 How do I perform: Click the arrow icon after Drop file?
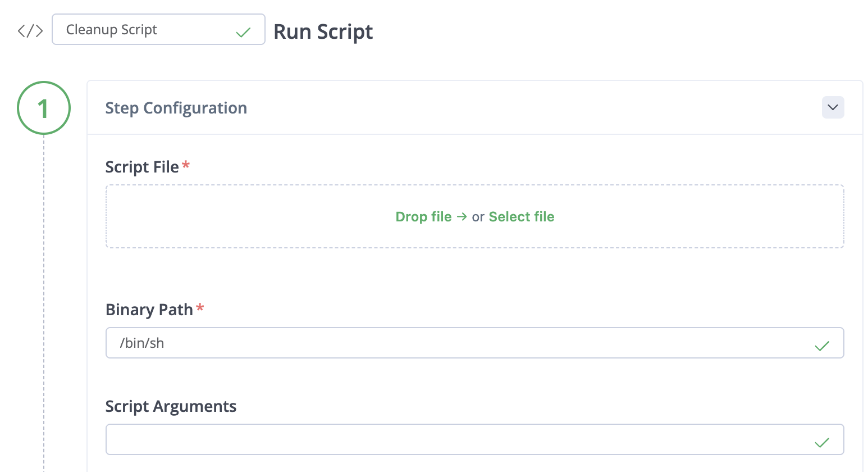coord(462,217)
